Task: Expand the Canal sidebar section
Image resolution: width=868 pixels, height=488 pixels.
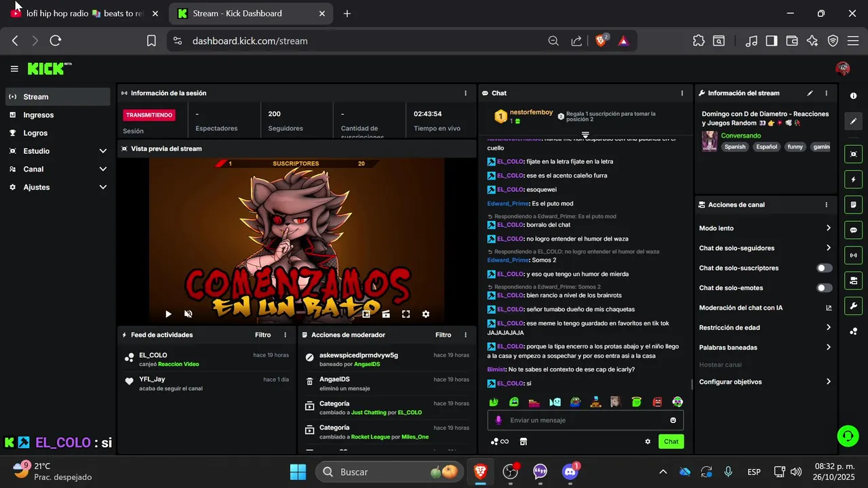Action: [x=58, y=169]
